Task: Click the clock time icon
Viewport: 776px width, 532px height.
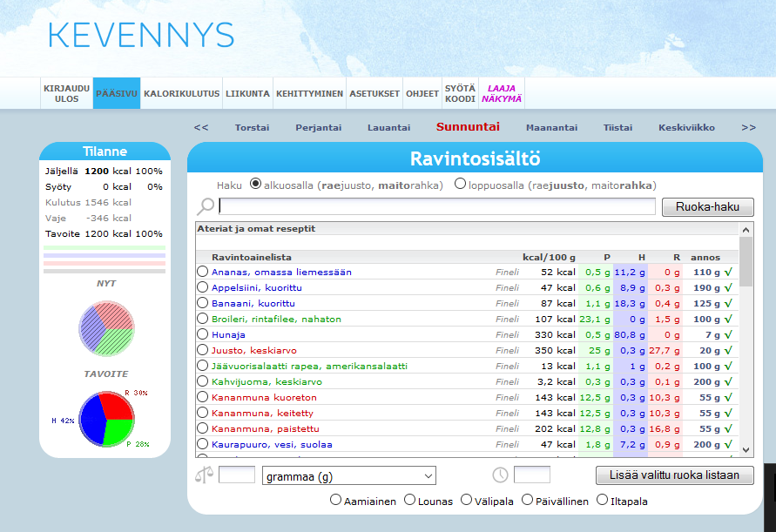Action: (x=500, y=475)
